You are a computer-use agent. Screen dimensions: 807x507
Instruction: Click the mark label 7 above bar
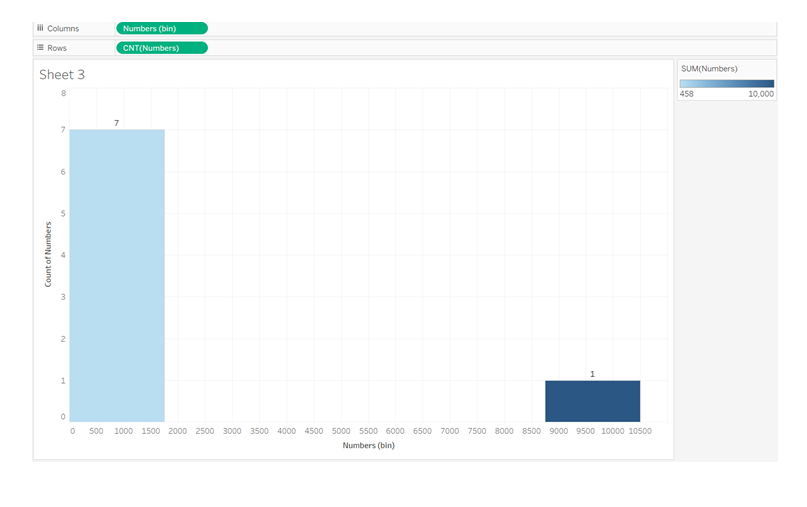(x=117, y=122)
